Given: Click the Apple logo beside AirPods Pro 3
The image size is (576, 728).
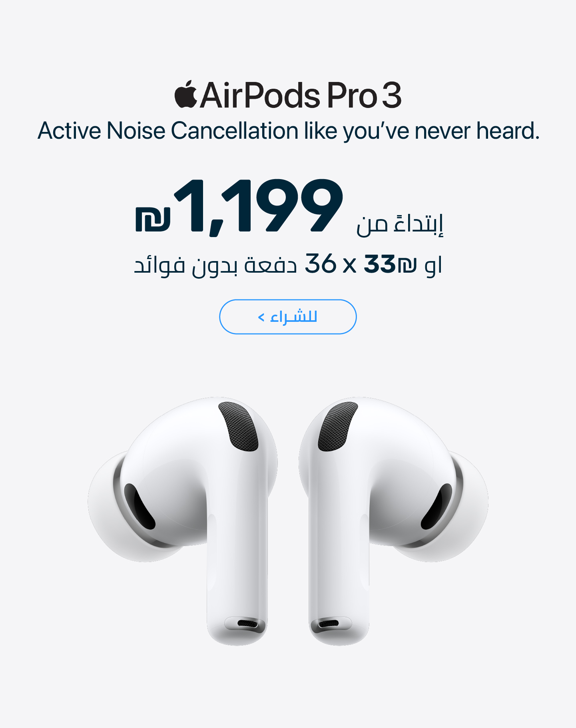Looking at the screenshot, I should coord(186,94).
